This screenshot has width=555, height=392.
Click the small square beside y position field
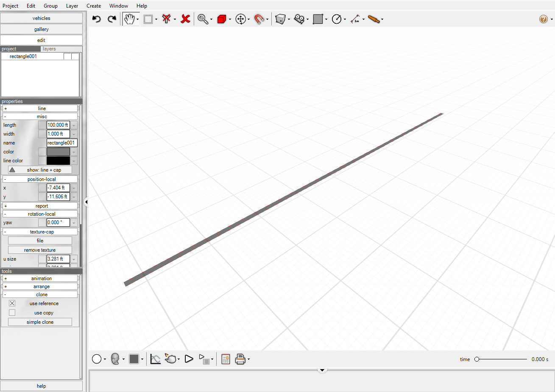pos(42,197)
